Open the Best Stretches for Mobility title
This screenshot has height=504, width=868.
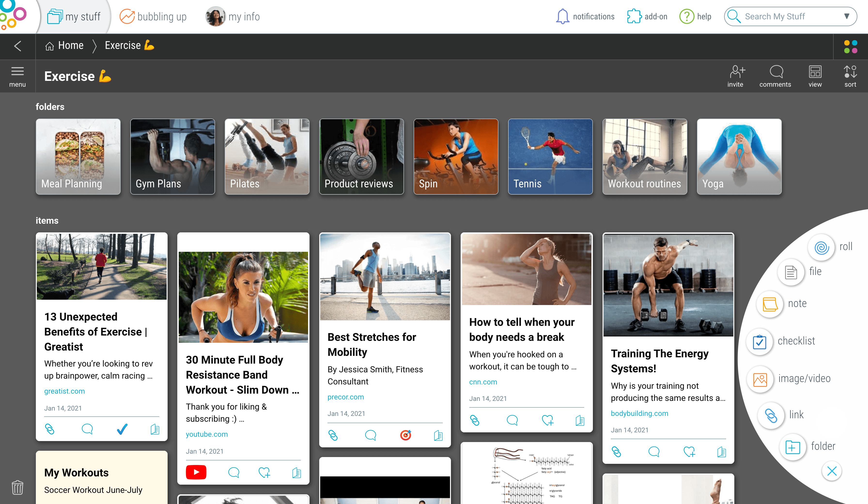coord(372,344)
